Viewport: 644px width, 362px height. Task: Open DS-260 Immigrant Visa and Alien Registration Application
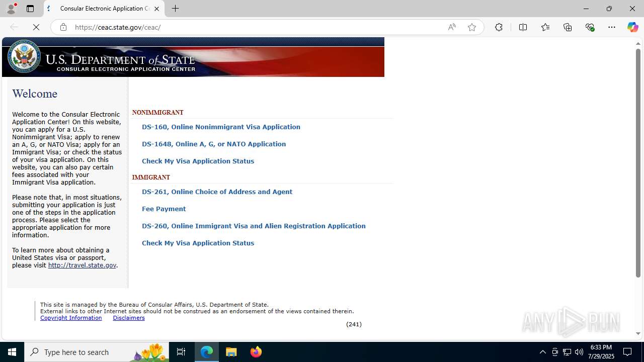click(254, 226)
